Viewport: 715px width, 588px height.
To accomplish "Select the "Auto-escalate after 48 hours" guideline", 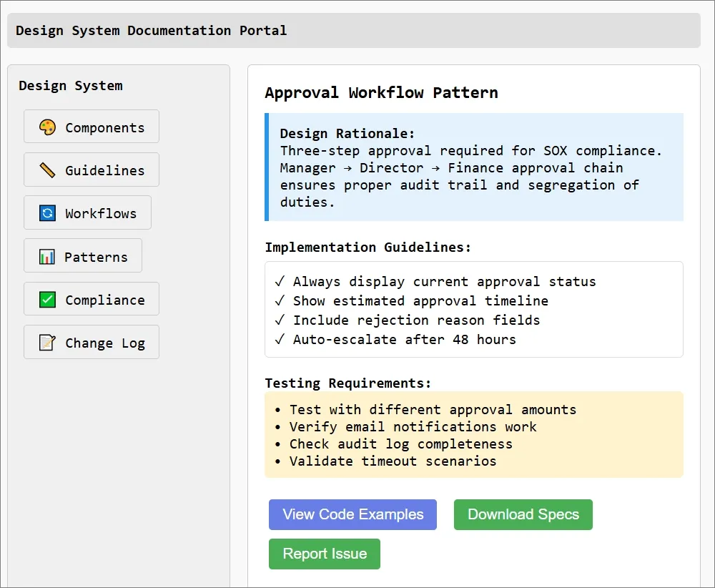I will pyautogui.click(x=403, y=340).
